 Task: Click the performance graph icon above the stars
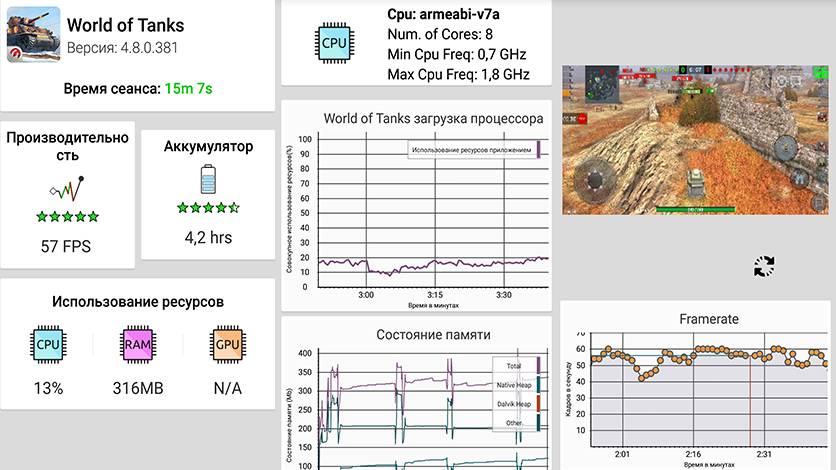(68, 188)
